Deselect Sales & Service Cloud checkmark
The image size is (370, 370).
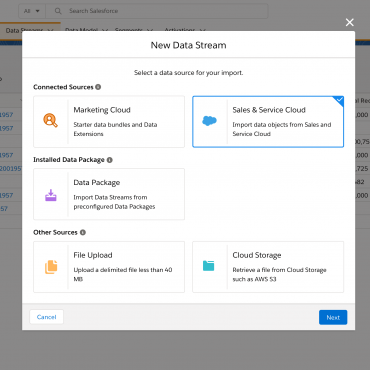339,100
